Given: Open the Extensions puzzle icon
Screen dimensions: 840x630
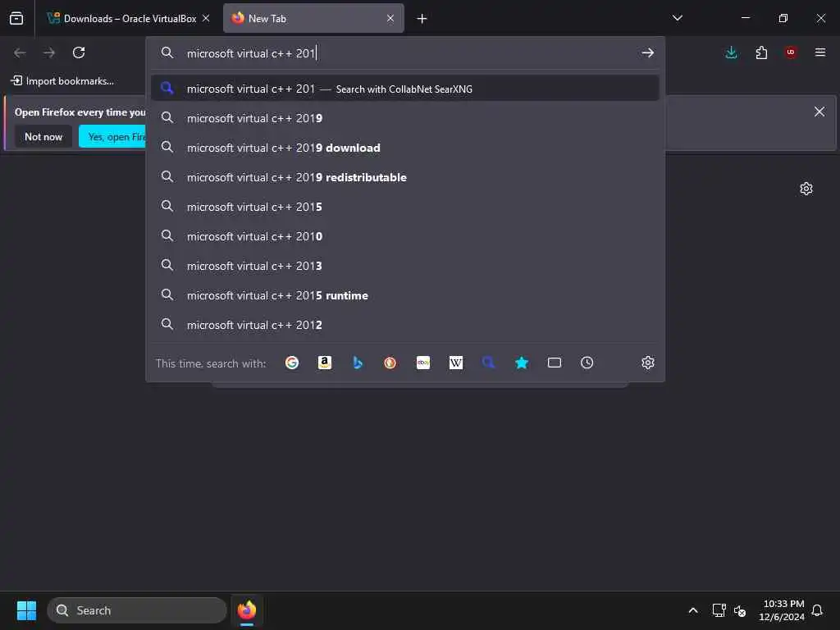Looking at the screenshot, I should [761, 52].
